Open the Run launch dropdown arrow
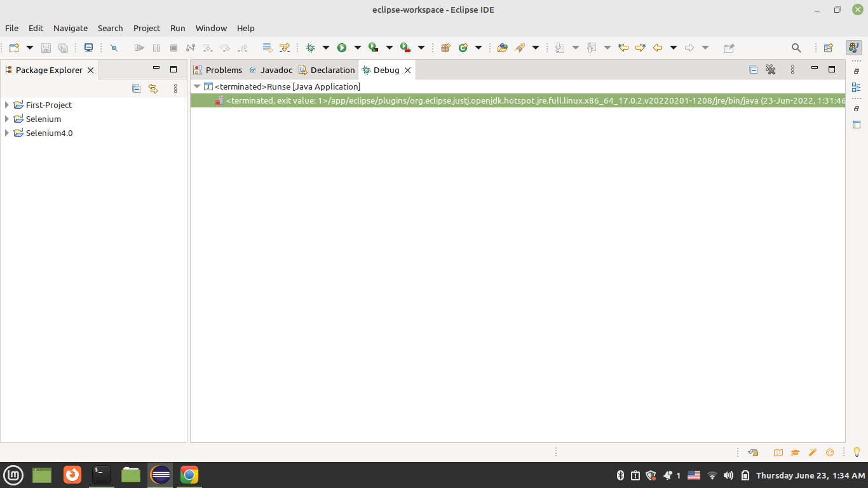This screenshot has height=488, width=868. (x=357, y=48)
